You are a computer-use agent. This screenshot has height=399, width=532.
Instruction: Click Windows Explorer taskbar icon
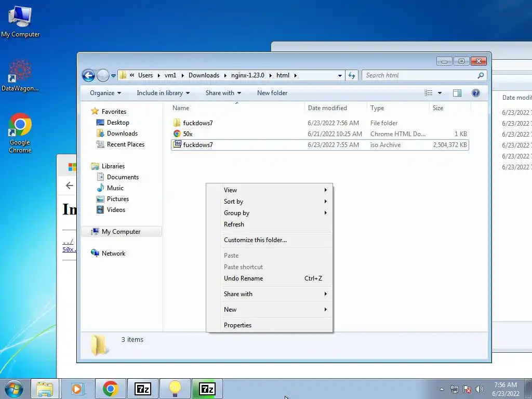(x=45, y=389)
